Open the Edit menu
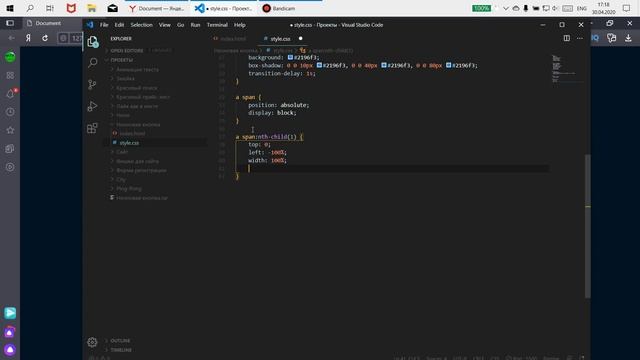 (119, 25)
